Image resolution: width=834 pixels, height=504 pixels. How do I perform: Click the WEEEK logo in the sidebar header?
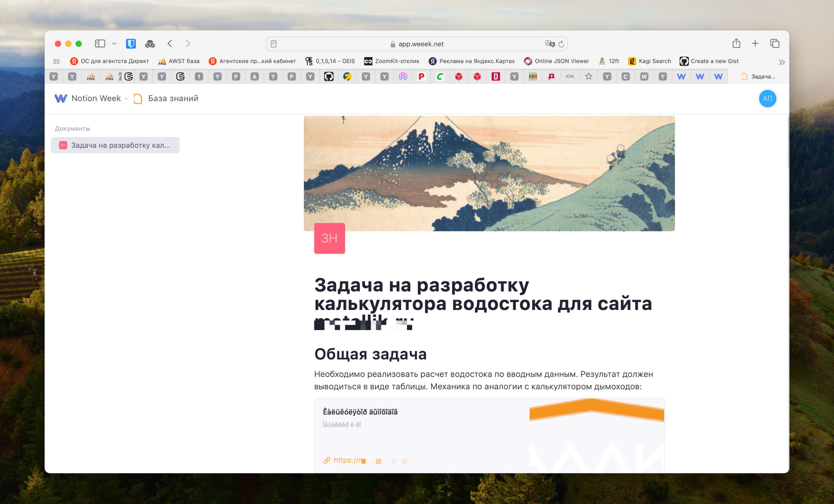click(x=61, y=98)
